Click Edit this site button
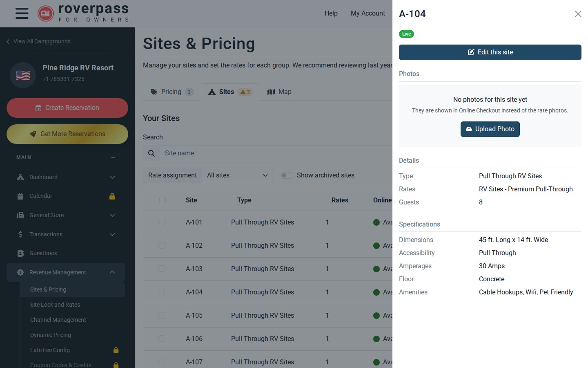 click(x=490, y=52)
